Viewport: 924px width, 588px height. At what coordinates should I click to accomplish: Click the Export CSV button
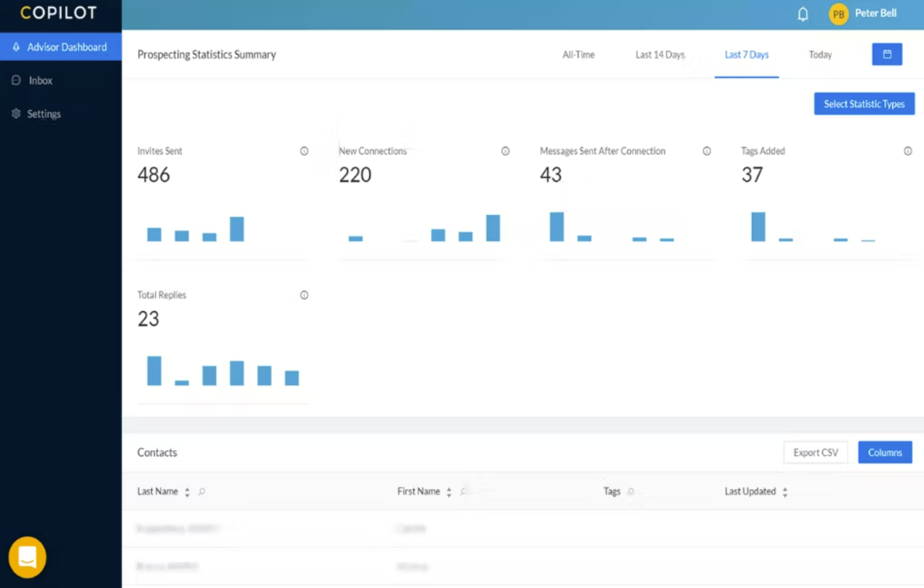(816, 453)
